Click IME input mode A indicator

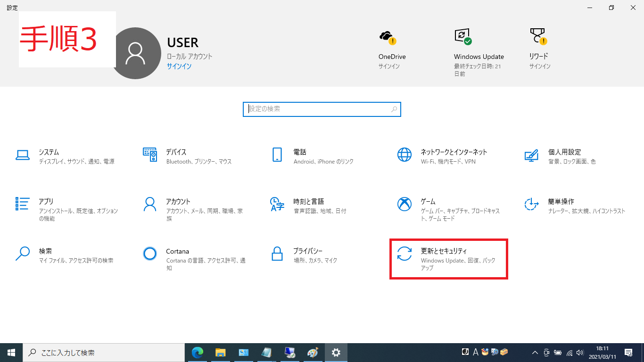click(x=475, y=352)
